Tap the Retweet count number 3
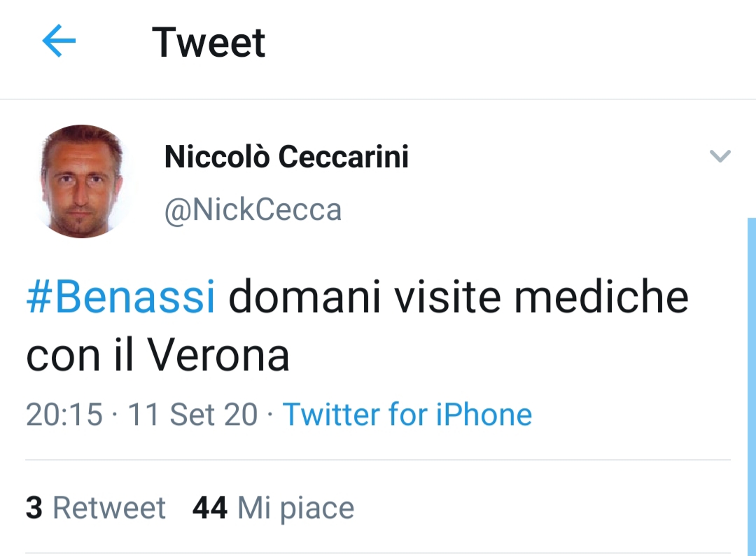The image size is (756, 556). click(x=34, y=507)
